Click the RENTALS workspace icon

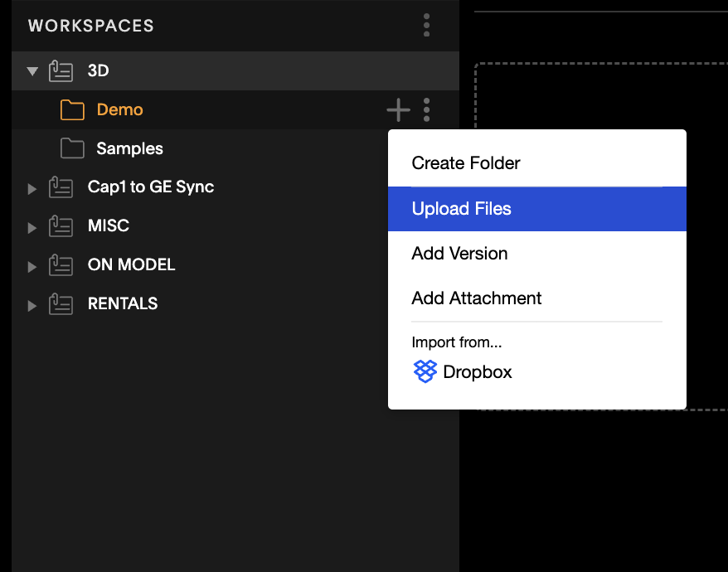[61, 304]
